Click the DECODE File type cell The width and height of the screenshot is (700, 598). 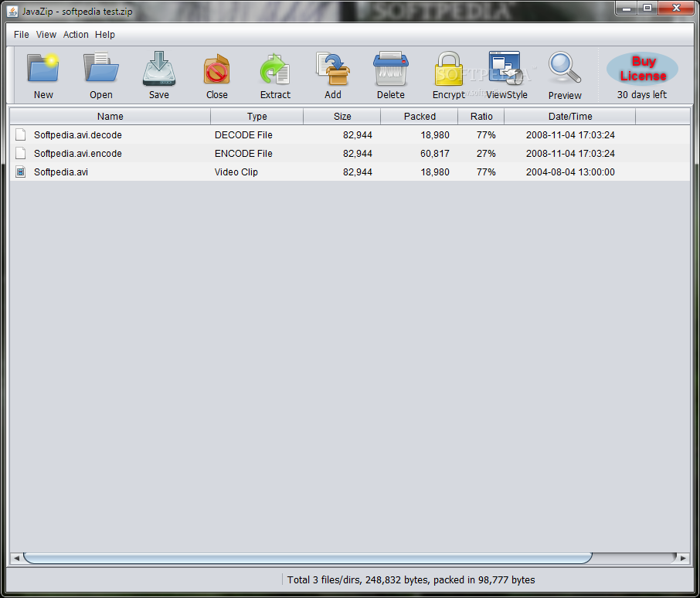[243, 134]
